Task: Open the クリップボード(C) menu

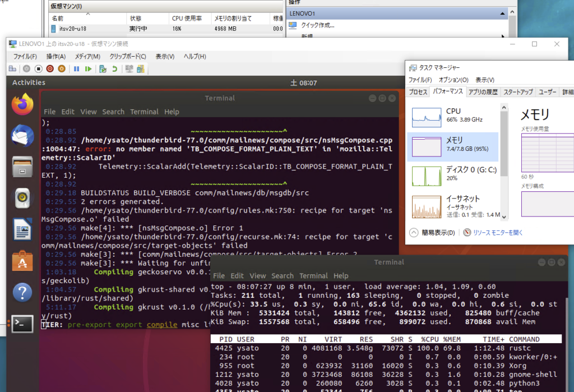Action: (x=128, y=57)
